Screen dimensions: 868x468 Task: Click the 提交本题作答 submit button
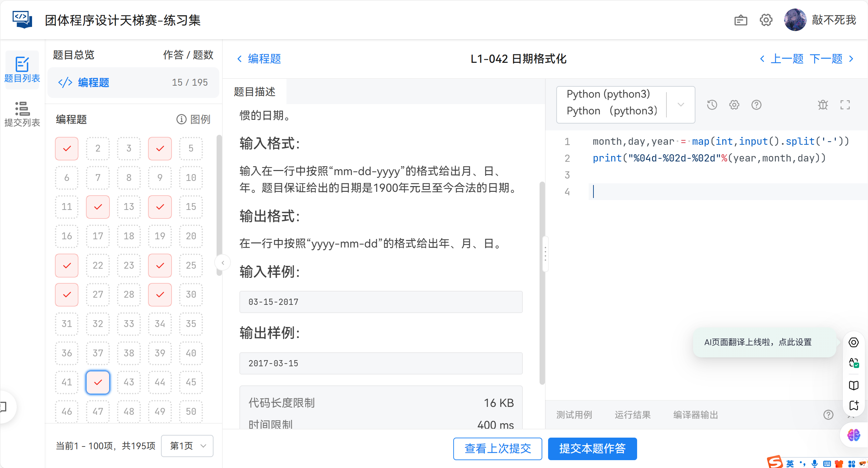click(x=592, y=449)
